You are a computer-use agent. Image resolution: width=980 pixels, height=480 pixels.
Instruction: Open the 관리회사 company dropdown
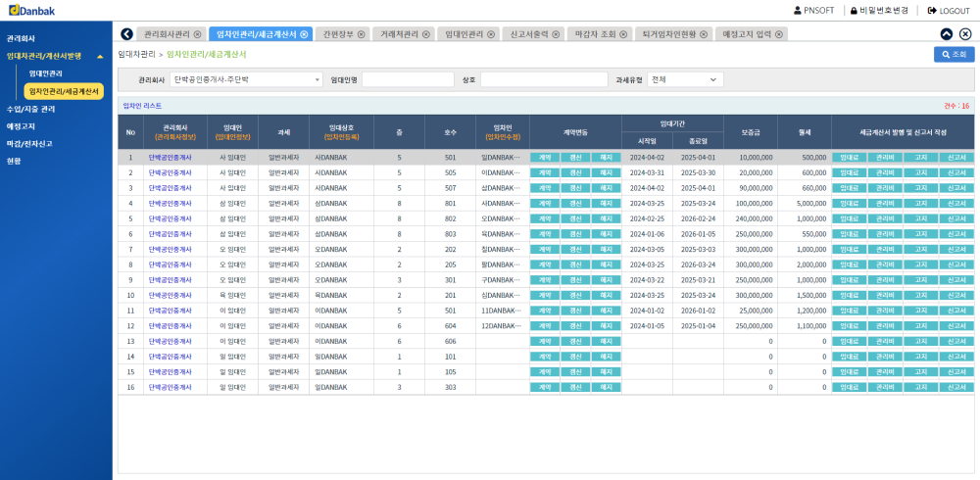[x=246, y=79]
